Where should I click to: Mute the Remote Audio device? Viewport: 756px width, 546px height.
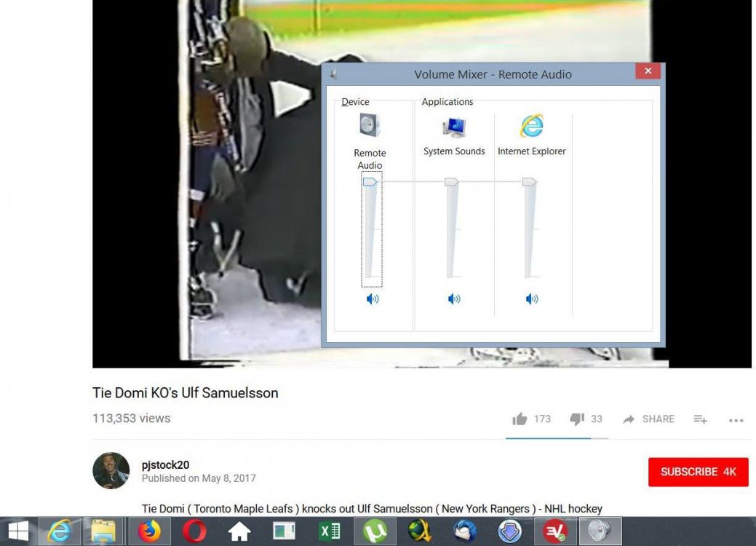372,298
